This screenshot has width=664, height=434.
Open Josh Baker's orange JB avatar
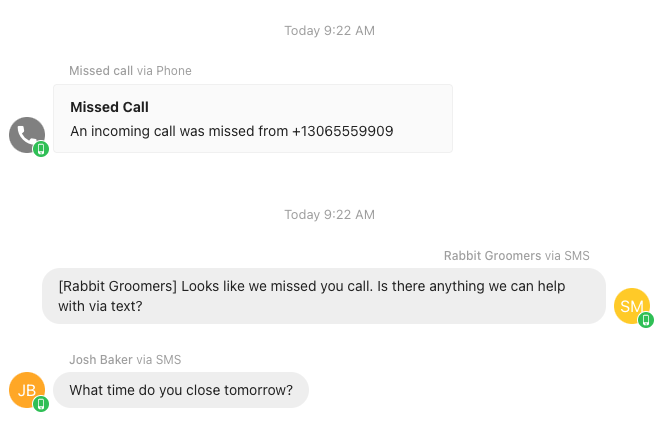27,390
